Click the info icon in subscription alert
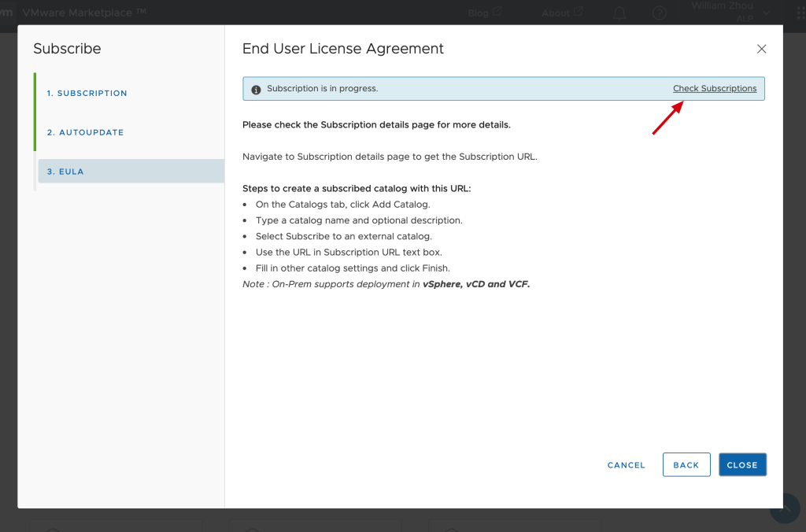Screen dimensions: 806x532 click(256, 89)
